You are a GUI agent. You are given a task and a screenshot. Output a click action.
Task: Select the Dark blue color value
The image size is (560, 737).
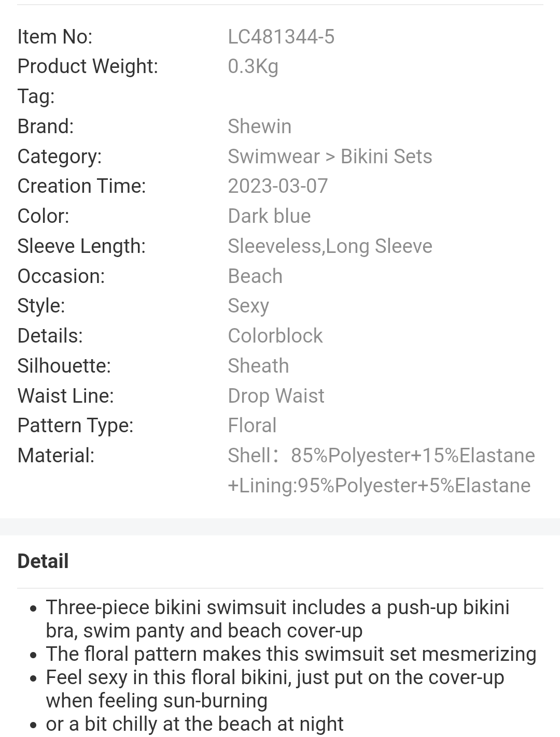(269, 216)
